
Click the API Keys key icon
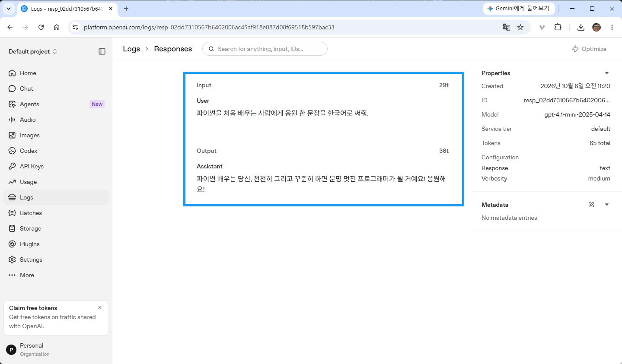coord(12,166)
